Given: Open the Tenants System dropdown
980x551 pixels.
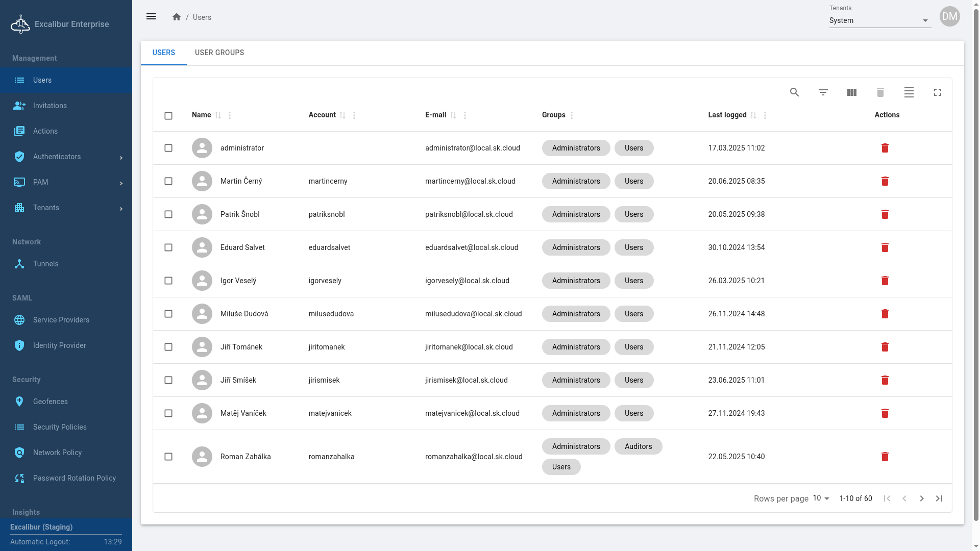Looking at the screenshot, I should 879,20.
